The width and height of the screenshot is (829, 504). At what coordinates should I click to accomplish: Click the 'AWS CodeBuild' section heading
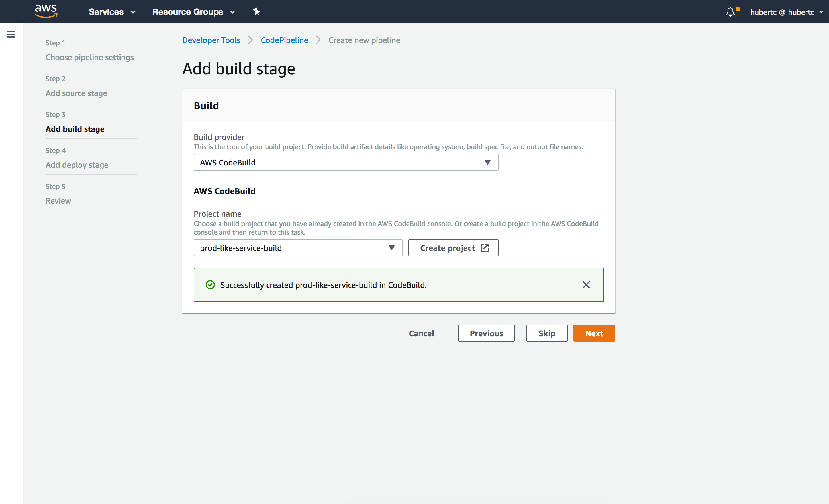[224, 191]
